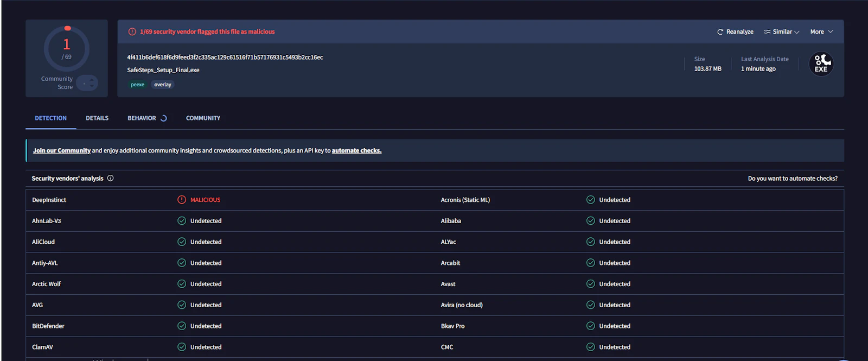
Task: Click the MALICIOUS label for DeepInstinct
Action: point(206,200)
